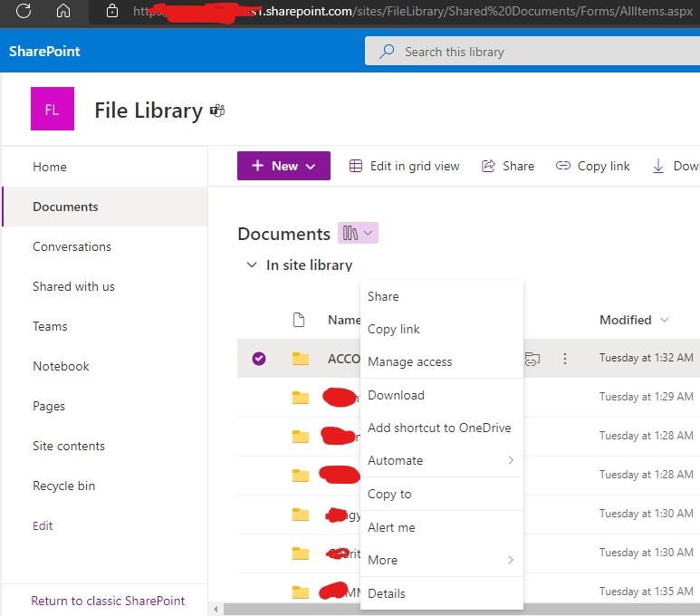
Task: Click the browser refresh icon
Action: tap(24, 11)
